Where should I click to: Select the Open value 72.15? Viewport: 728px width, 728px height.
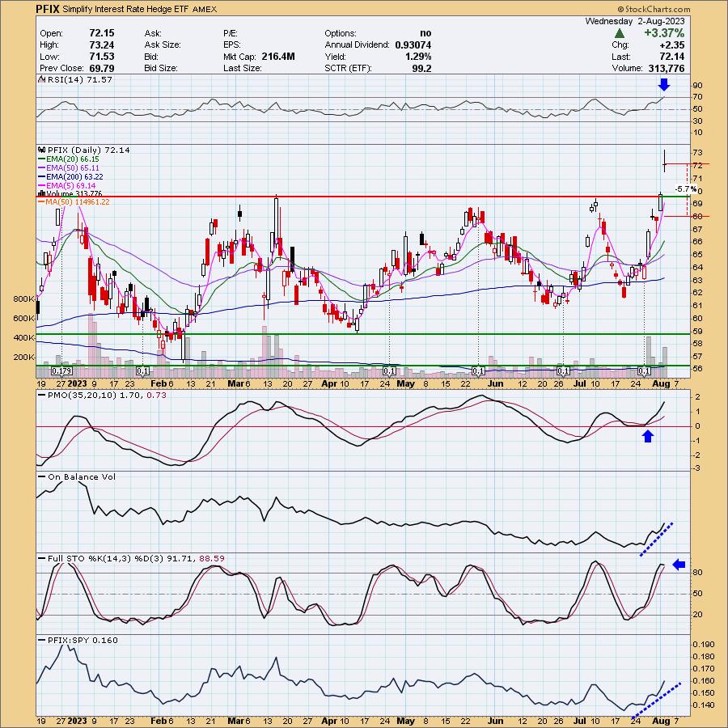click(x=102, y=33)
